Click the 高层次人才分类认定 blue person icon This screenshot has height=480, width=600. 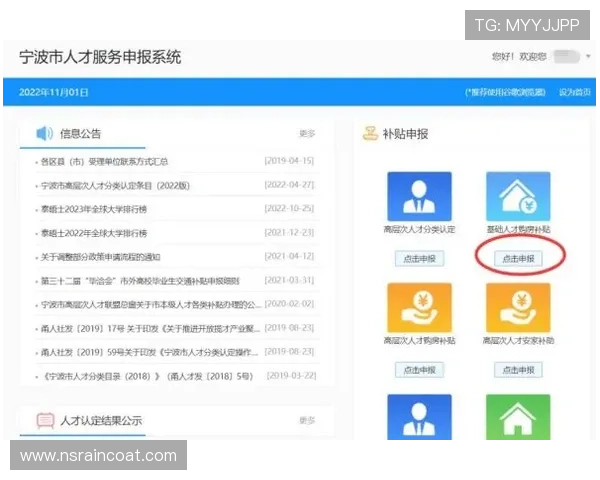419,196
